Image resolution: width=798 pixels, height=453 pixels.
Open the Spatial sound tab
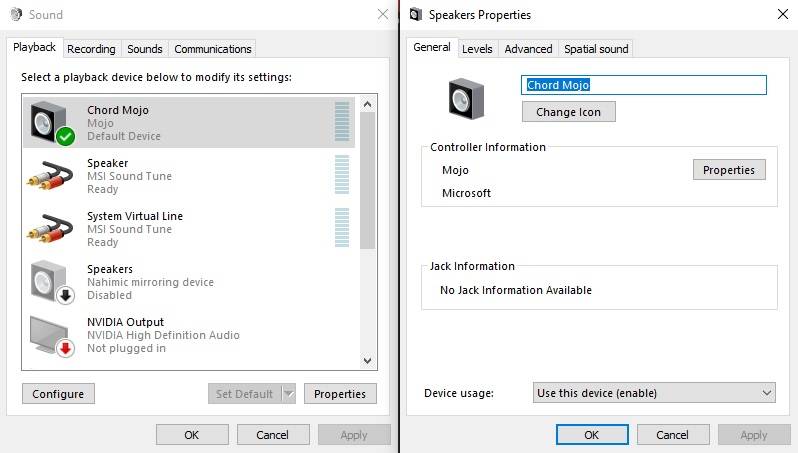596,49
